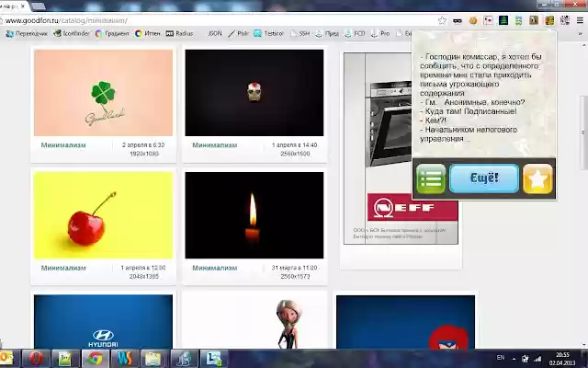Switch to Chrome in the taskbar
Screen dimensions: 588x368
pyautogui.click(x=96, y=359)
